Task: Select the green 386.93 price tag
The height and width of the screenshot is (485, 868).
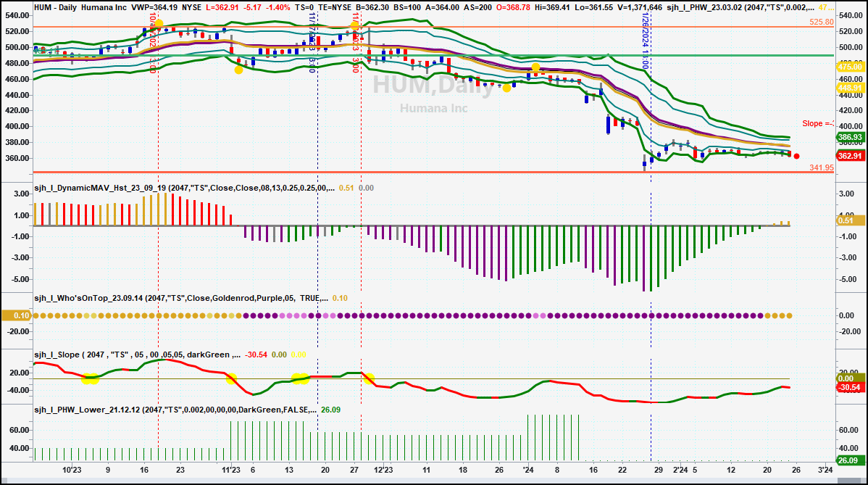Action: [851, 137]
